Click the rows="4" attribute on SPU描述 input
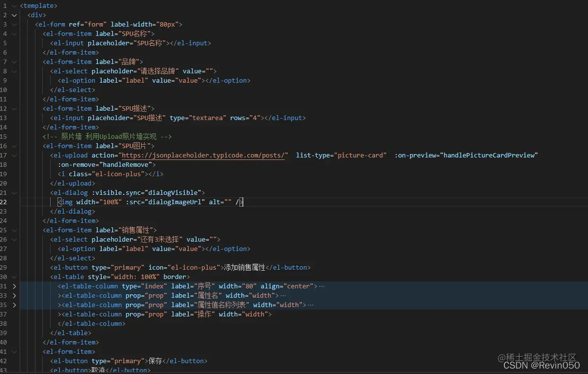 [x=245, y=118]
